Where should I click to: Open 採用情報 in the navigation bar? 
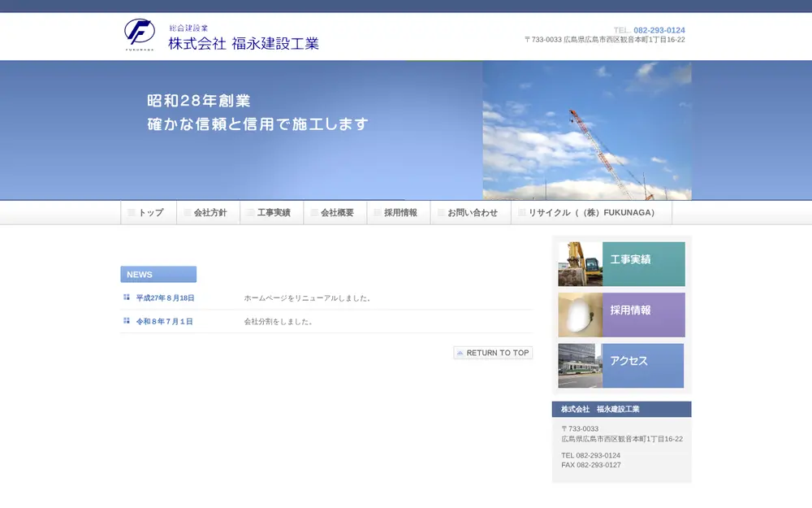click(399, 212)
